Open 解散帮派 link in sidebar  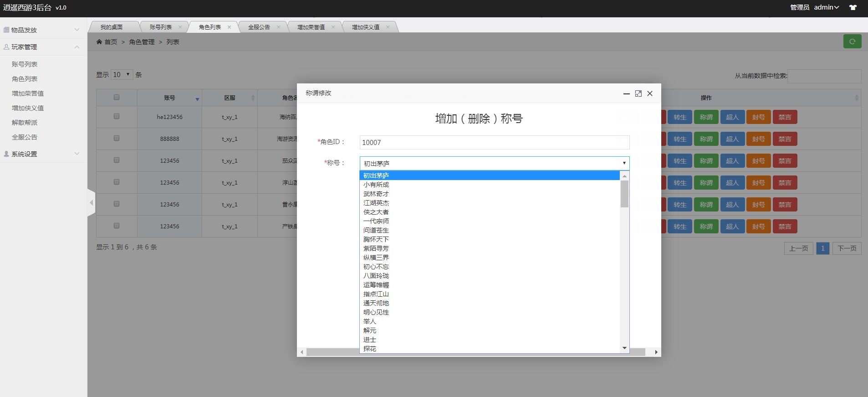click(25, 123)
